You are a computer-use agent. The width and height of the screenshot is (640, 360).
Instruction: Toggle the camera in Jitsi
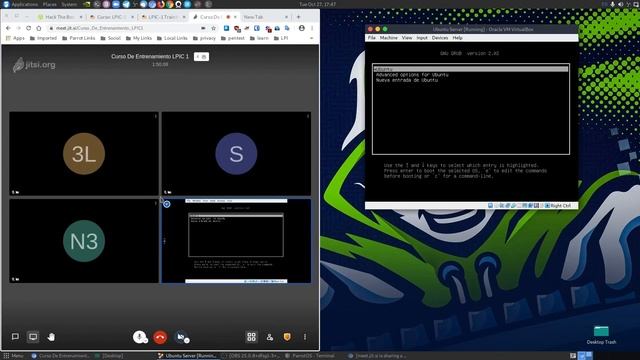(x=181, y=337)
